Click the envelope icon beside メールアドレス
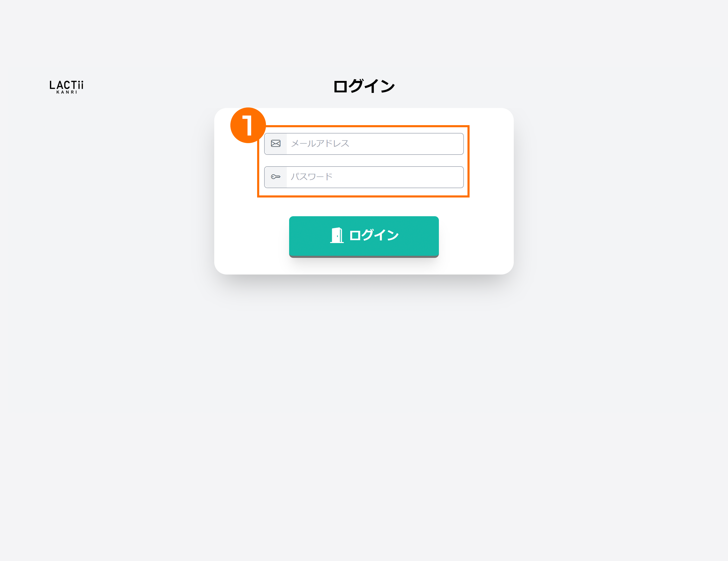728x561 pixels. (x=276, y=143)
